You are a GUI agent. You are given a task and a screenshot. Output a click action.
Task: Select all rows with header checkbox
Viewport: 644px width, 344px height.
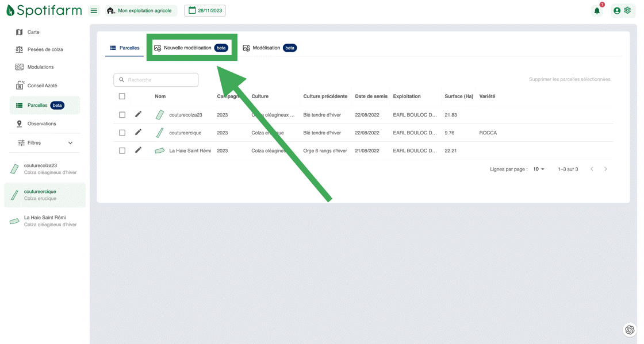pyautogui.click(x=122, y=96)
